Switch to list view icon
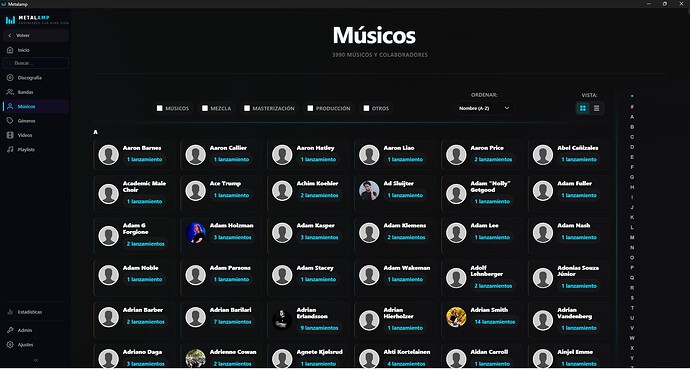This screenshot has height=370, width=690. click(596, 108)
